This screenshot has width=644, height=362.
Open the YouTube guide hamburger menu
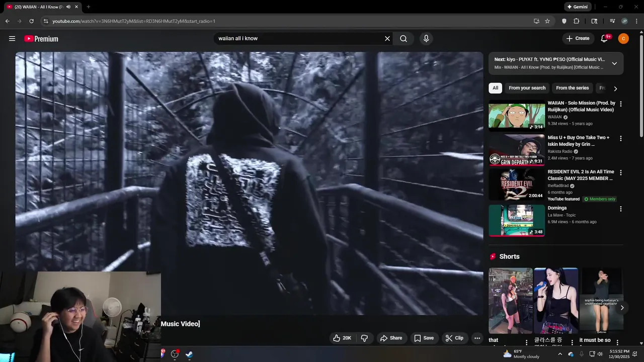(12, 39)
